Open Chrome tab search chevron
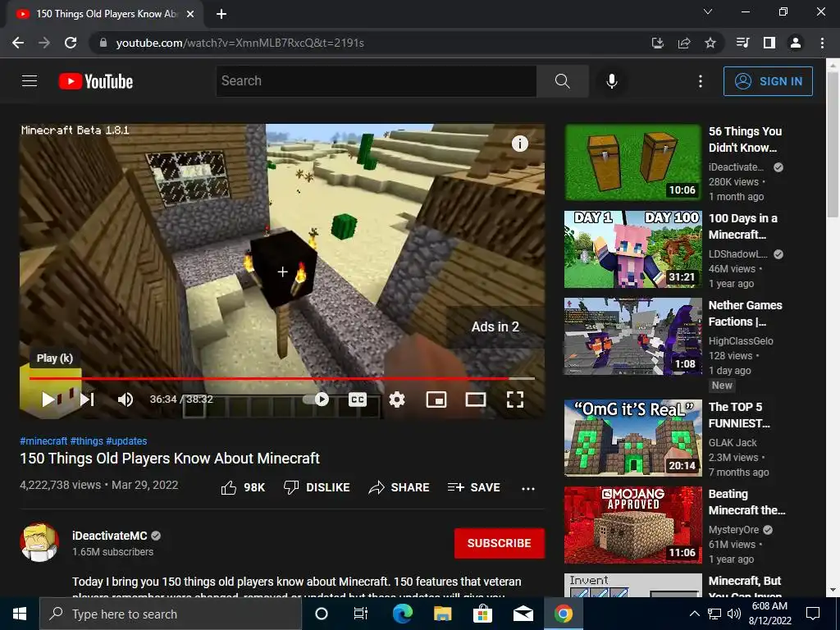 pos(708,11)
